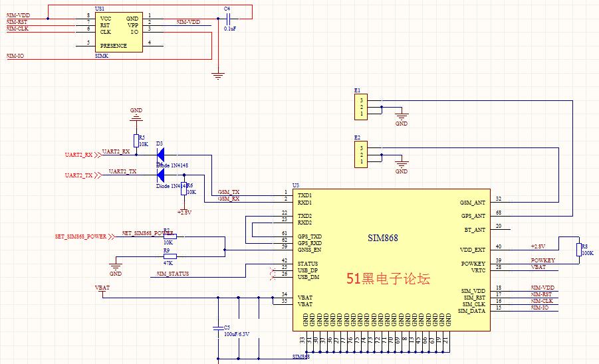This screenshot has width=599, height=364.
Task: Click the GSM_TX net label
Action: (x=229, y=192)
